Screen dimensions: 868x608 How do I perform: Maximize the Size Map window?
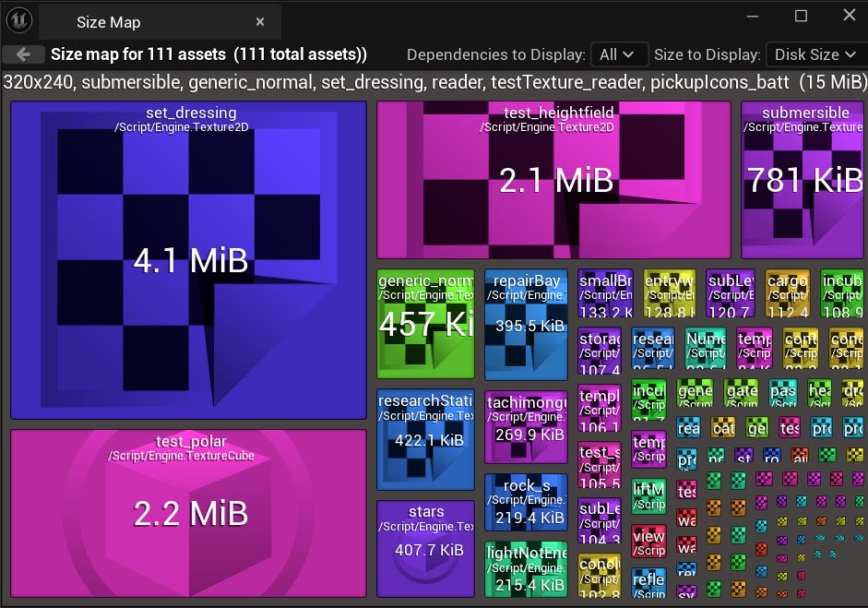coord(801,16)
